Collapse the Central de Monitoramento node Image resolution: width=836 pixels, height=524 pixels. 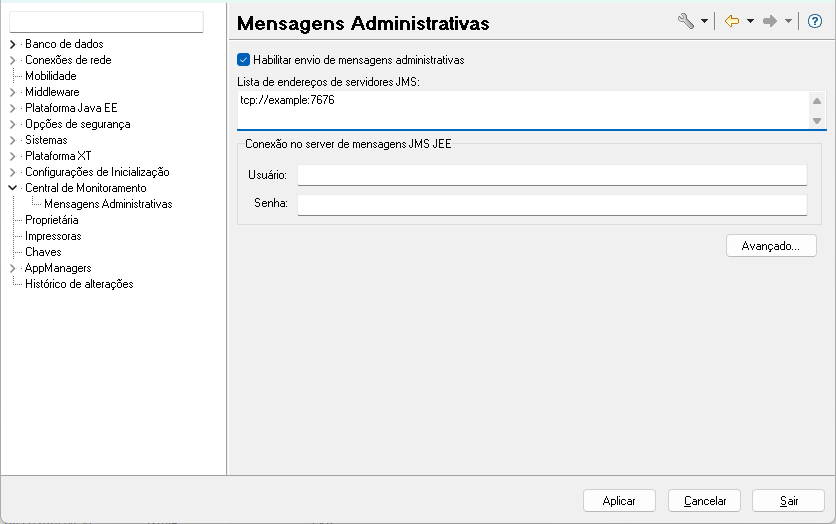(x=12, y=188)
